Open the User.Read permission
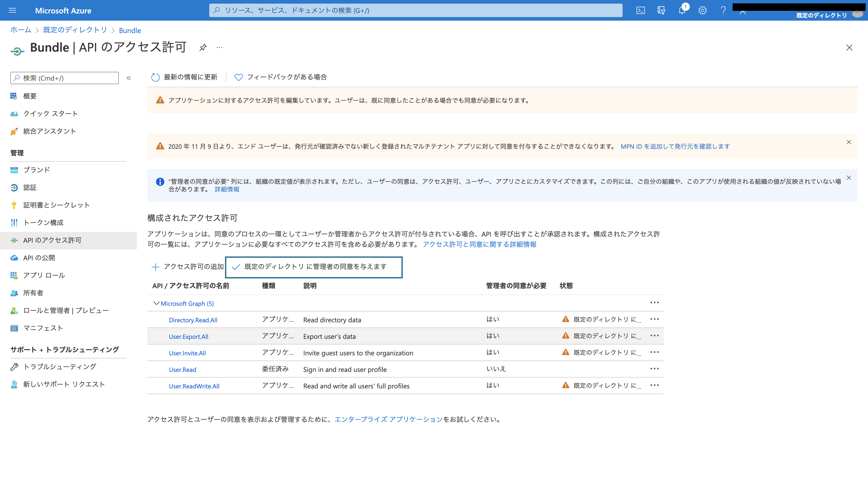Screen dimensions: 868x485 tap(183, 370)
